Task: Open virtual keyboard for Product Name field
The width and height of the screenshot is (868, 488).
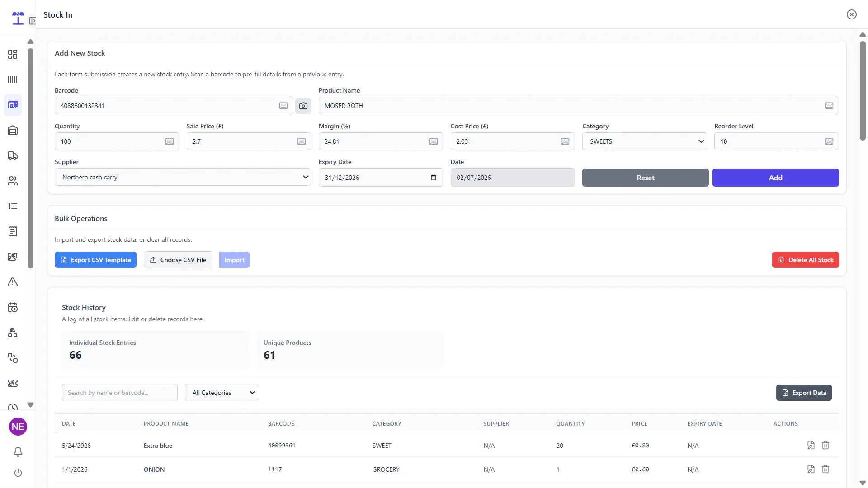Action: coord(829,106)
